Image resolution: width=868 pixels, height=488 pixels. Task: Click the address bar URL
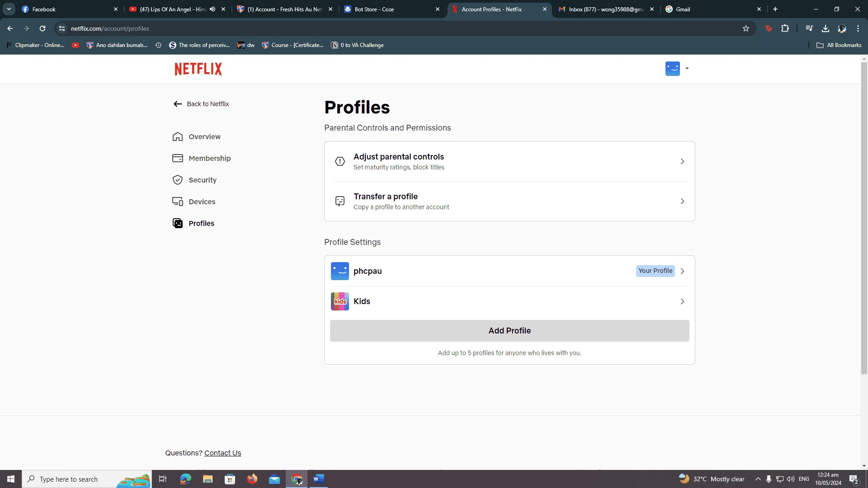(110, 28)
